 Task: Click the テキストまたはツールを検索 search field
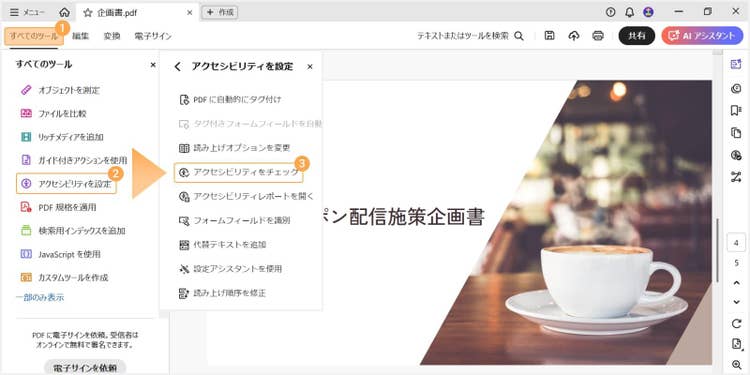pos(463,36)
